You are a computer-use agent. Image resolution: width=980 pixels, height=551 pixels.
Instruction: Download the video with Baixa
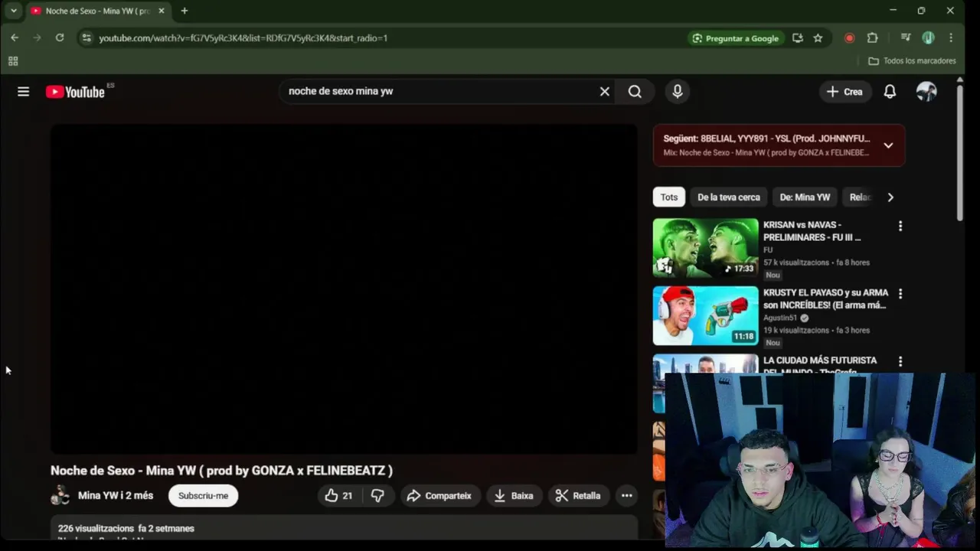(x=514, y=496)
